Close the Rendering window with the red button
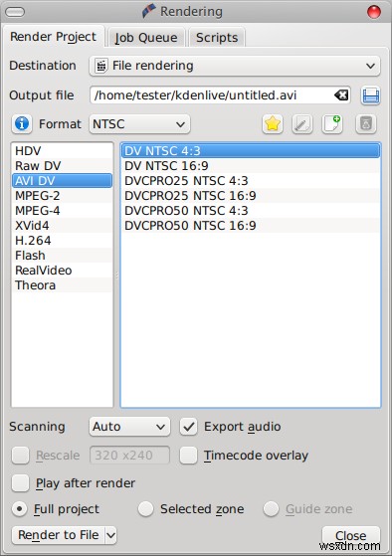Viewport: 392px width, 556px height. coord(374,12)
